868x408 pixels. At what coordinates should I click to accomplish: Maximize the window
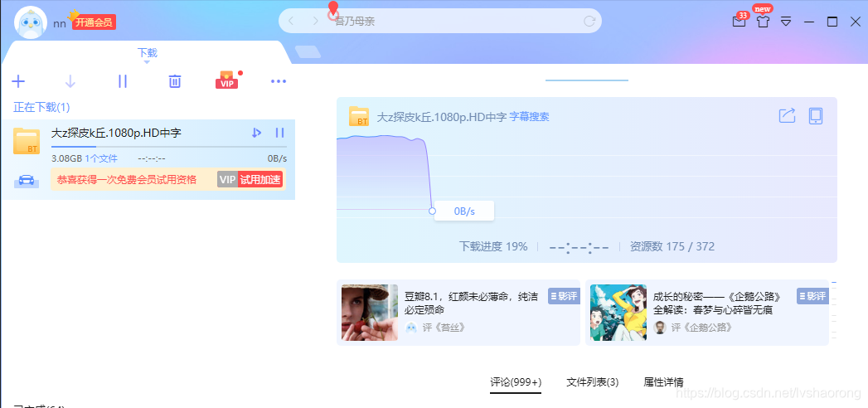[832, 22]
